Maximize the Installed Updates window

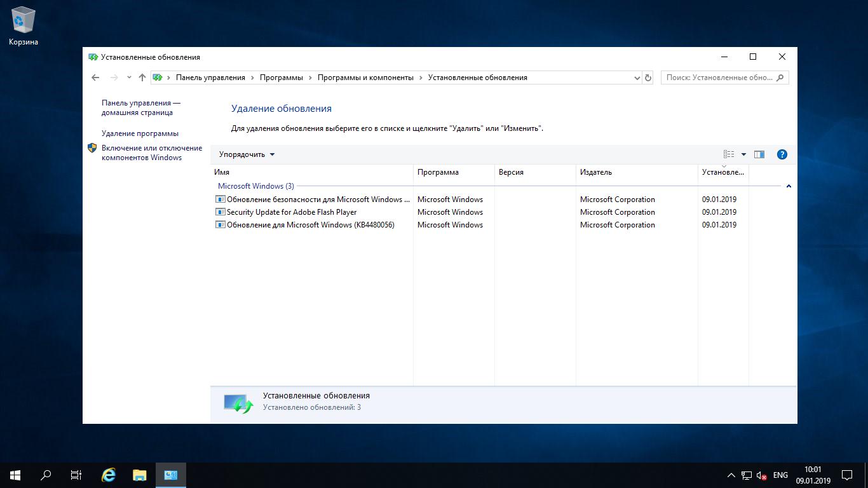(753, 57)
